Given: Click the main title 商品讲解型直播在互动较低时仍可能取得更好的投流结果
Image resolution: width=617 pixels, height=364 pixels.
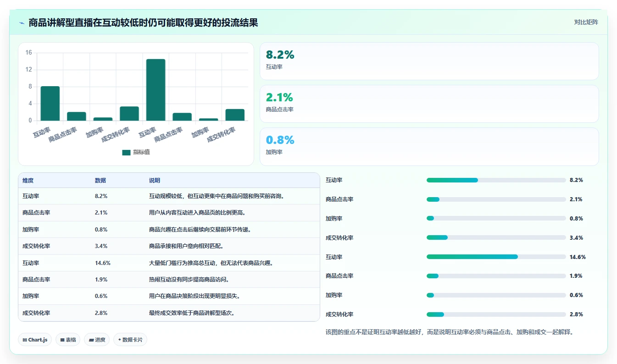Looking at the screenshot, I should (x=143, y=23).
